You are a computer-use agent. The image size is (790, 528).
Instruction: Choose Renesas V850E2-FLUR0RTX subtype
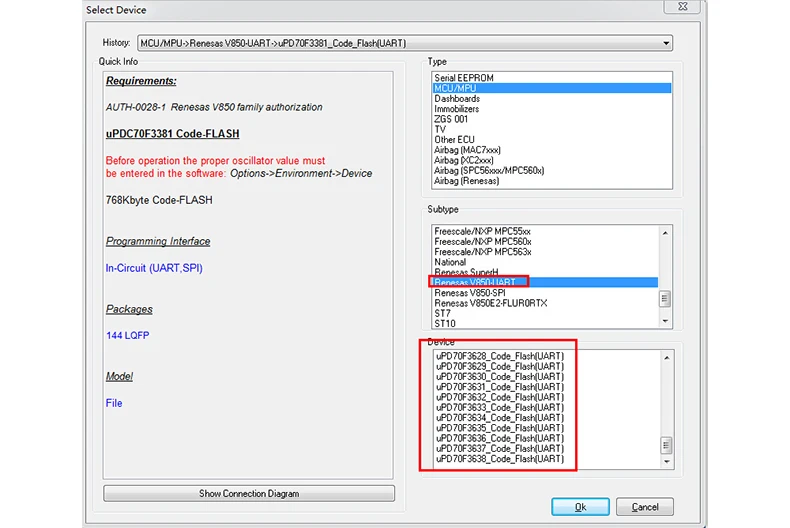pos(545,303)
